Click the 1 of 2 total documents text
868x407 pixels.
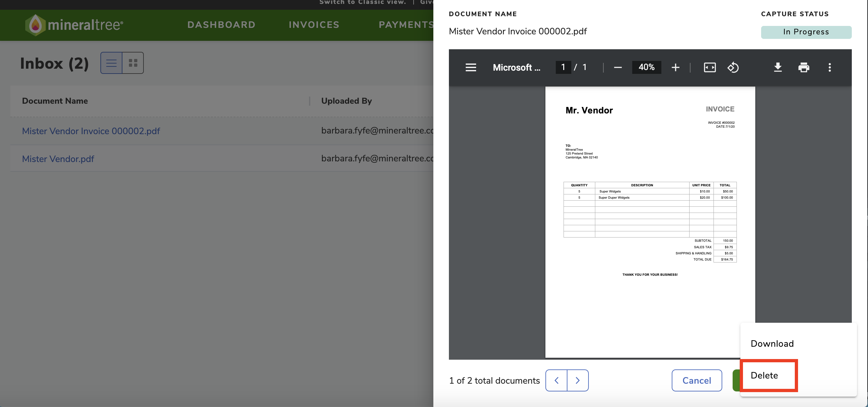[494, 380]
